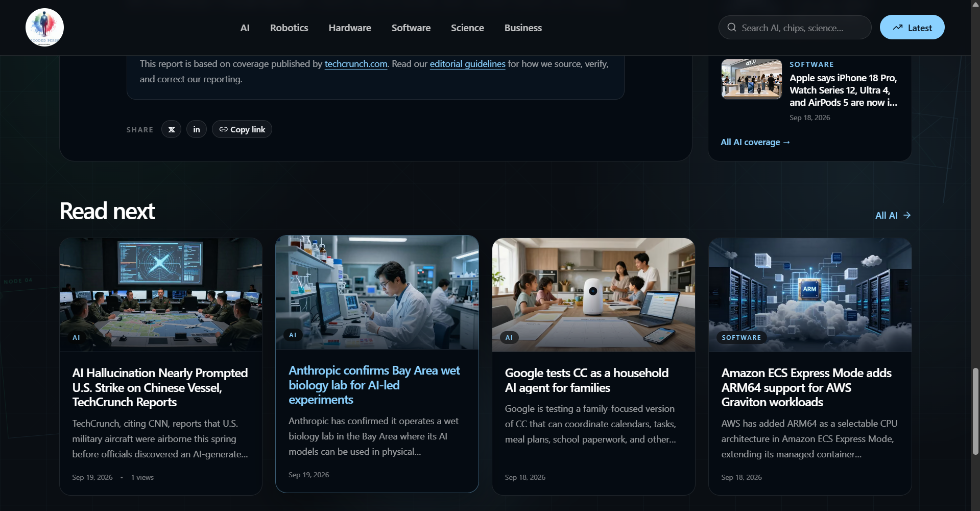This screenshot has height=511, width=980.
Task: Click SOFTWARE tag badge on Amazon card
Action: click(x=742, y=338)
